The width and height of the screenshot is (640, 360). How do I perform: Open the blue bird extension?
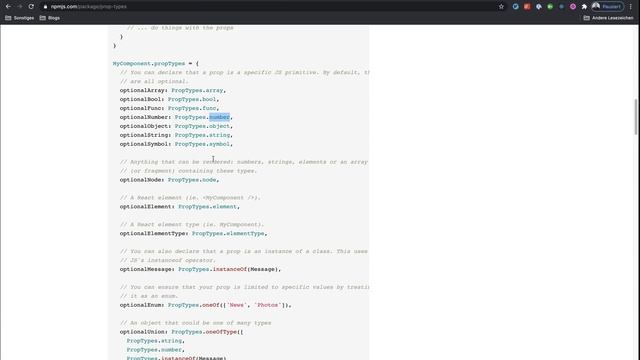point(516,7)
